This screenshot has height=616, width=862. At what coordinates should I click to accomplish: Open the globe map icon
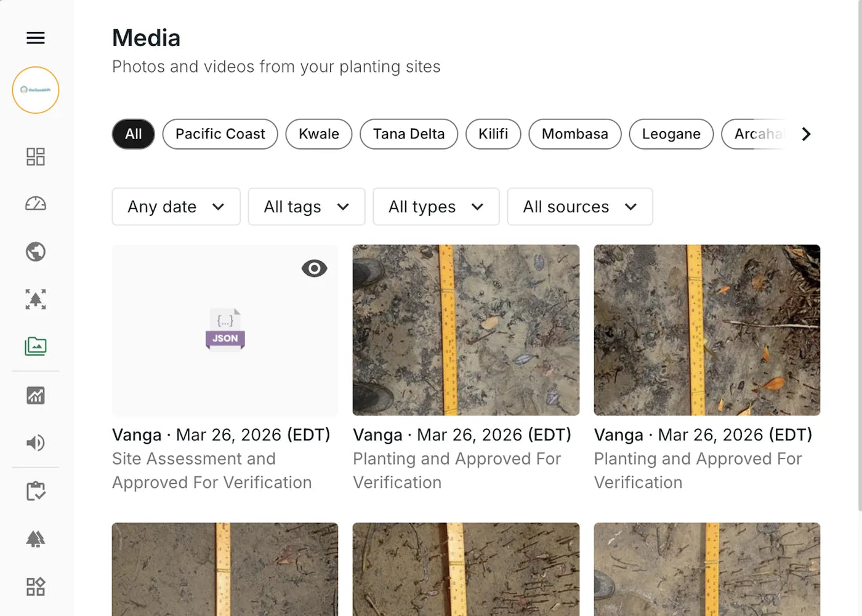tap(36, 252)
